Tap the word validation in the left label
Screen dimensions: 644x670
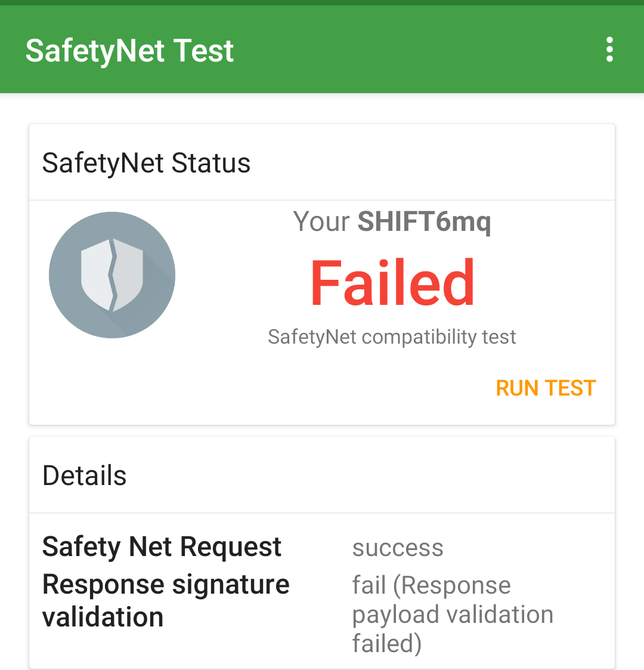tap(103, 617)
